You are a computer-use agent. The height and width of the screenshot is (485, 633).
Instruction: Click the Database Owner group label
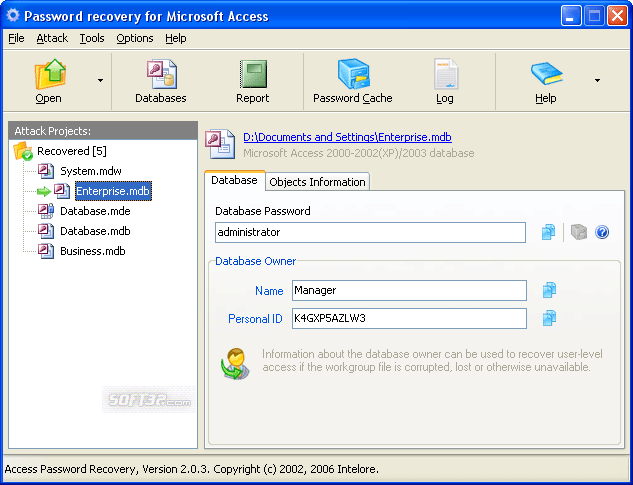click(256, 261)
